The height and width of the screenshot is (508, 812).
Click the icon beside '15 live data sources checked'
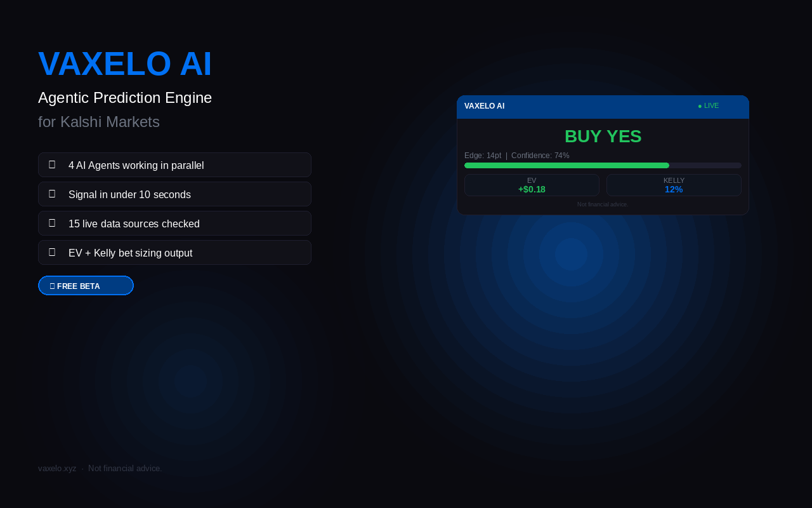click(52, 223)
